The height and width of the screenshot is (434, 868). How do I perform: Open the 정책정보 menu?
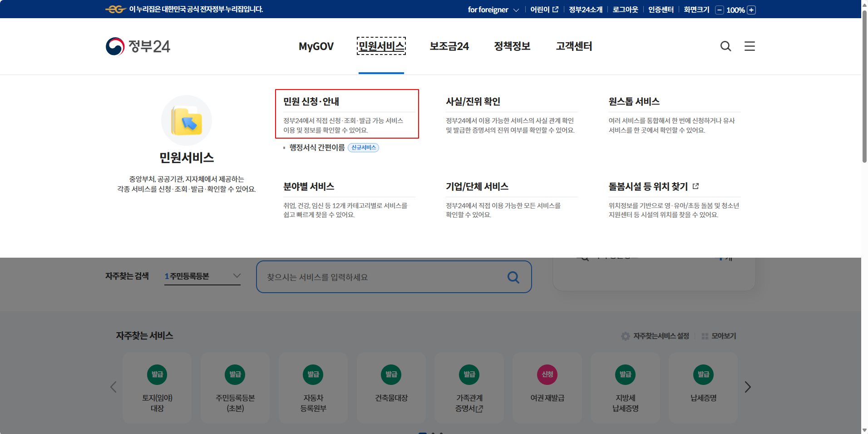pyautogui.click(x=512, y=46)
